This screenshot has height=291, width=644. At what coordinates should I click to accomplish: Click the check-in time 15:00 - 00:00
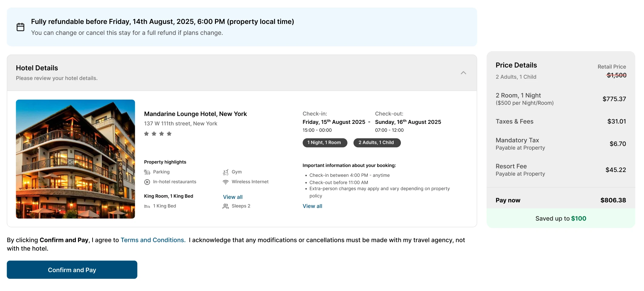tap(317, 130)
